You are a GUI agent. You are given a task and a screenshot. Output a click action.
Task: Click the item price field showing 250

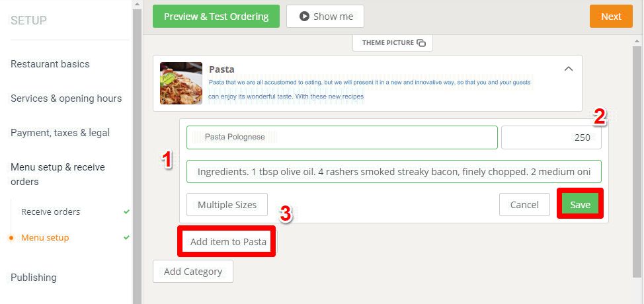tap(551, 137)
